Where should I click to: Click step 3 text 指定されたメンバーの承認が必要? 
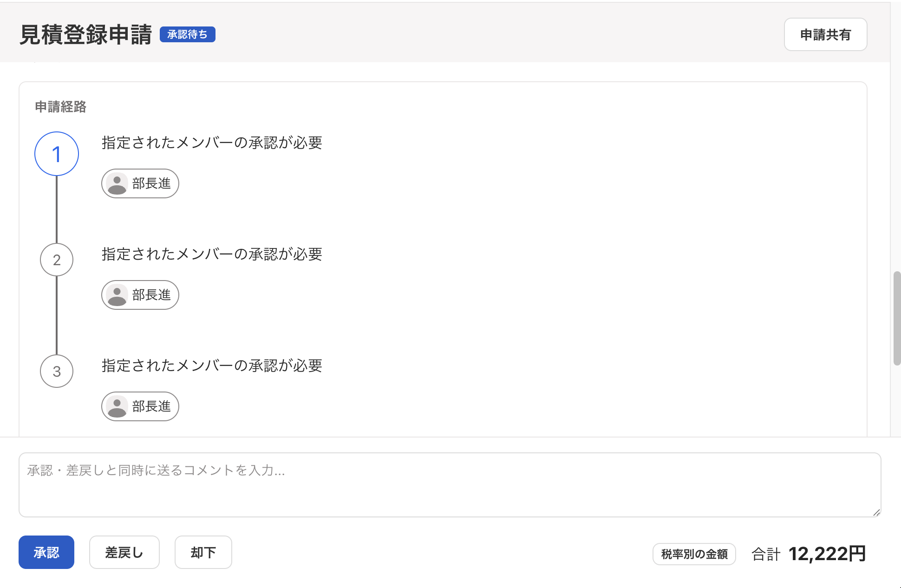[212, 366]
